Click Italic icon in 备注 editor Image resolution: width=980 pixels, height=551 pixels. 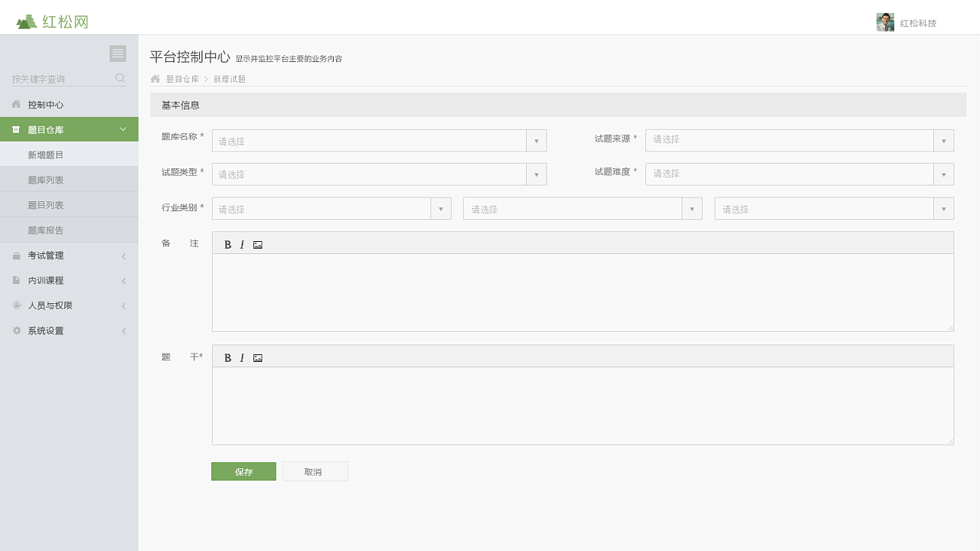(242, 245)
